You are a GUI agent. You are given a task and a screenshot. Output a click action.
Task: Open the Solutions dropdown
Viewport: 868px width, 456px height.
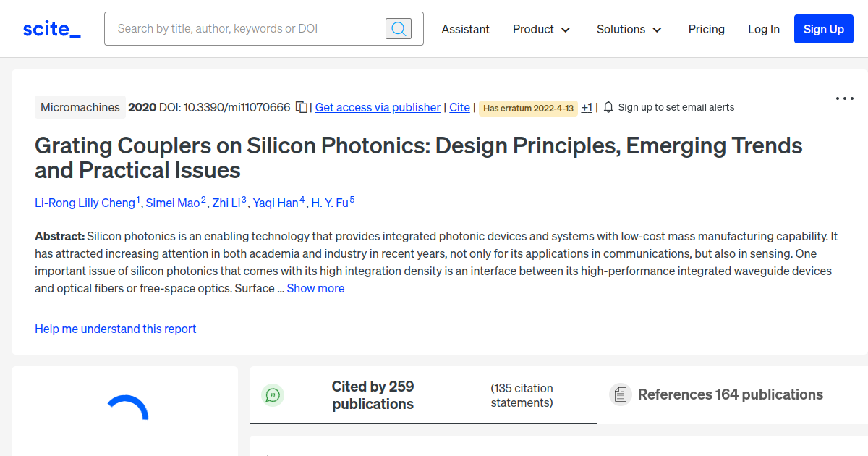[x=629, y=29]
